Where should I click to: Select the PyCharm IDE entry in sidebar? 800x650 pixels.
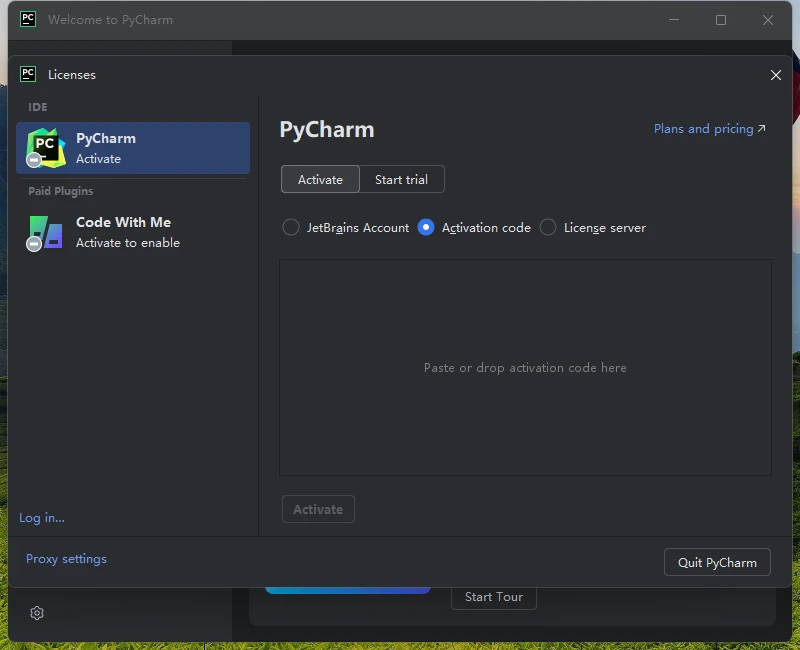pyautogui.click(x=133, y=148)
